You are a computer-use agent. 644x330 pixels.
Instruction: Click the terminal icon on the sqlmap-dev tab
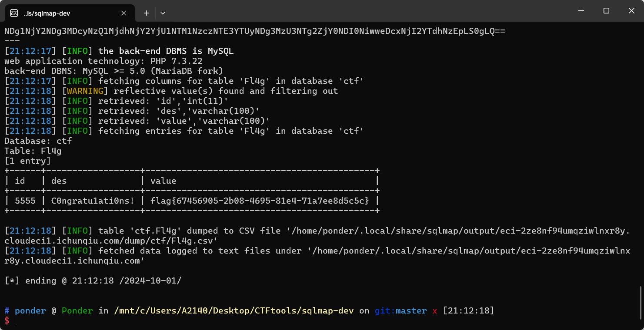pyautogui.click(x=14, y=13)
